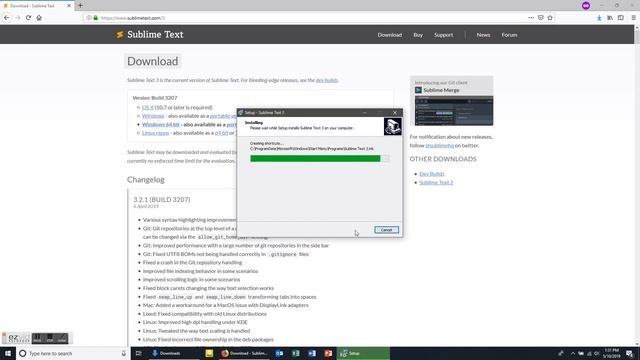This screenshot has height=360, width=640.
Task: Follow the dev builds link in intro text
Action: 327,80
